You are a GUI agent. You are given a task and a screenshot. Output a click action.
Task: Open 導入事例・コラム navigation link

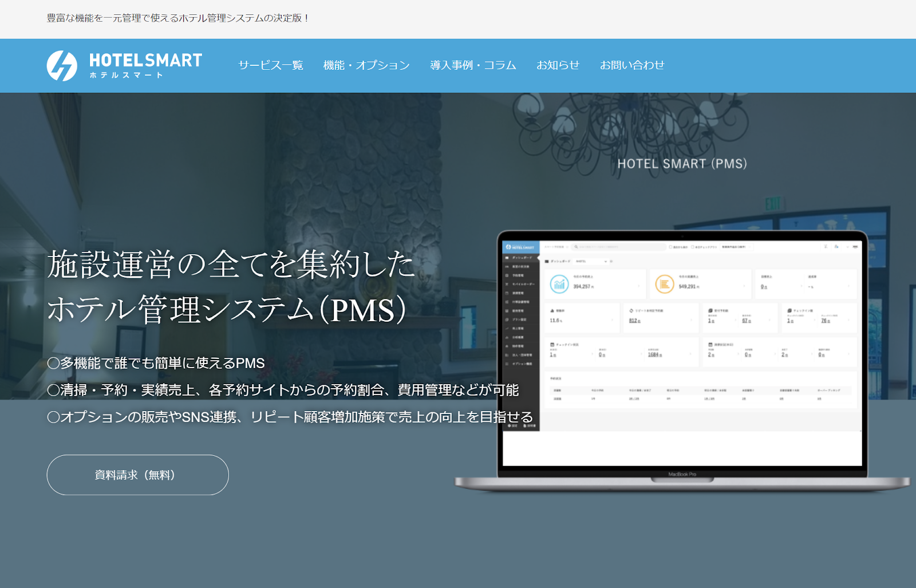point(473,65)
